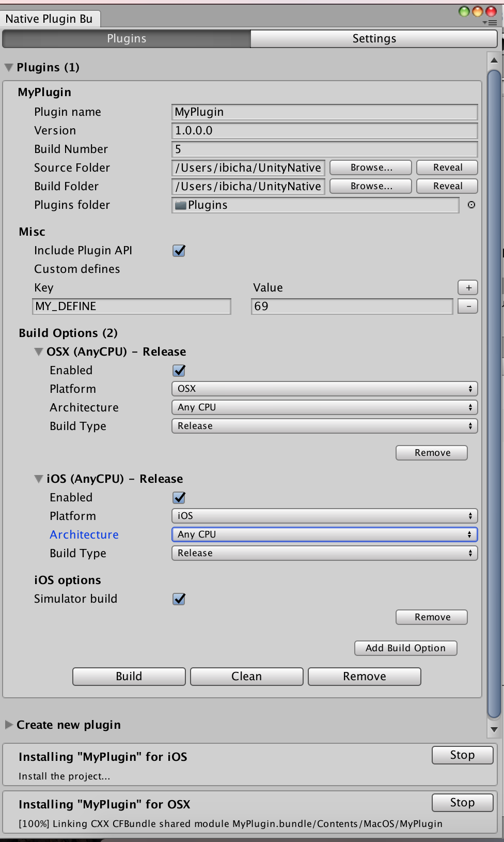This screenshot has height=842, width=504.
Task: Click the Build button
Action: [129, 677]
